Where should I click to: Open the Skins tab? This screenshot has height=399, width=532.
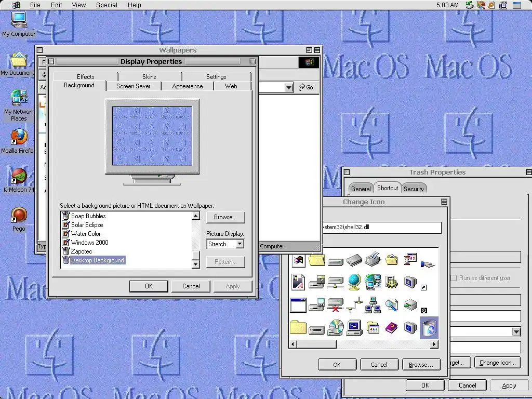149,77
